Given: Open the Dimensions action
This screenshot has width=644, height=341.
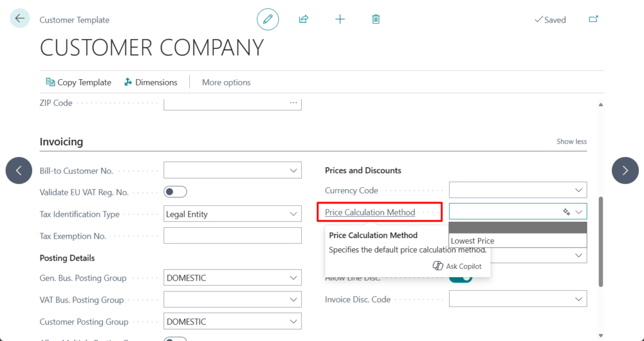Looking at the screenshot, I should pyautogui.click(x=150, y=82).
